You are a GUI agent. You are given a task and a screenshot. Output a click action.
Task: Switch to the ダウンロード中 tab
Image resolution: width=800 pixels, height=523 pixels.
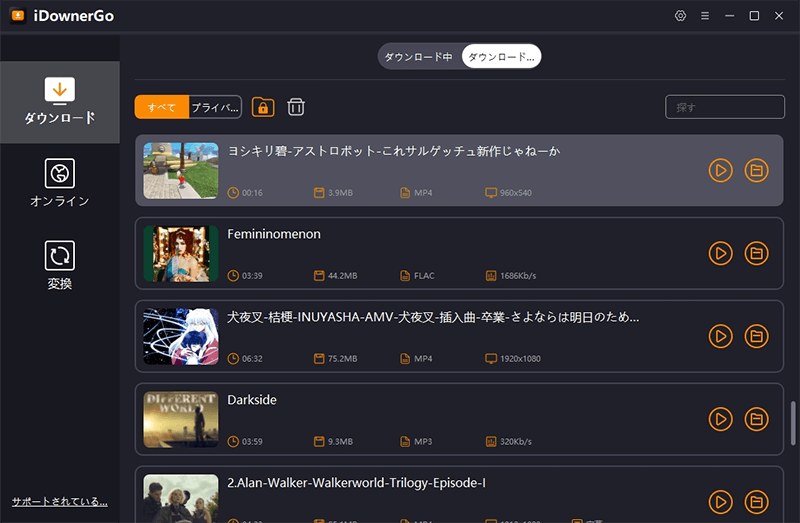(x=419, y=57)
